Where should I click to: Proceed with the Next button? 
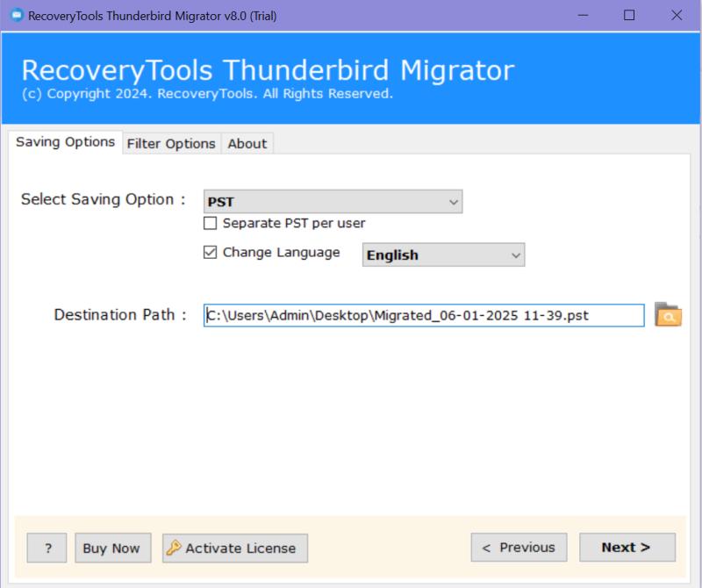point(627,548)
